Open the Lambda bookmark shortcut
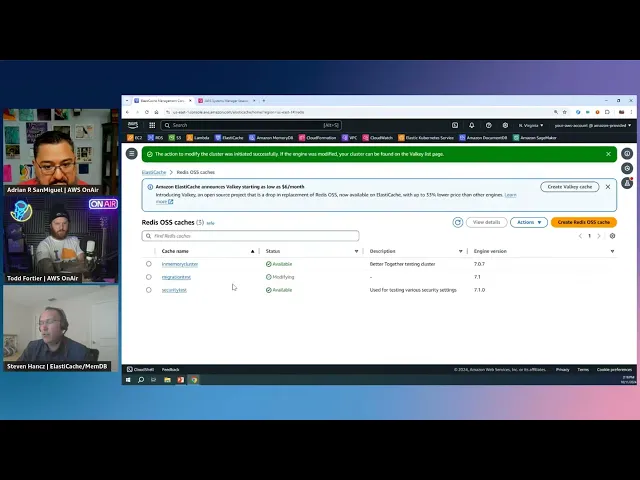 (x=198, y=138)
